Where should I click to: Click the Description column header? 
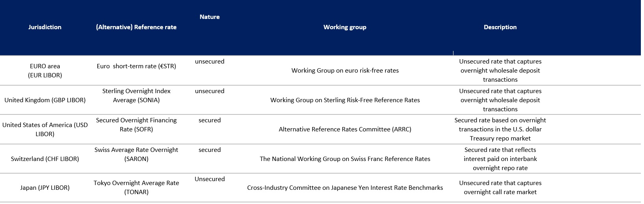pyautogui.click(x=500, y=27)
